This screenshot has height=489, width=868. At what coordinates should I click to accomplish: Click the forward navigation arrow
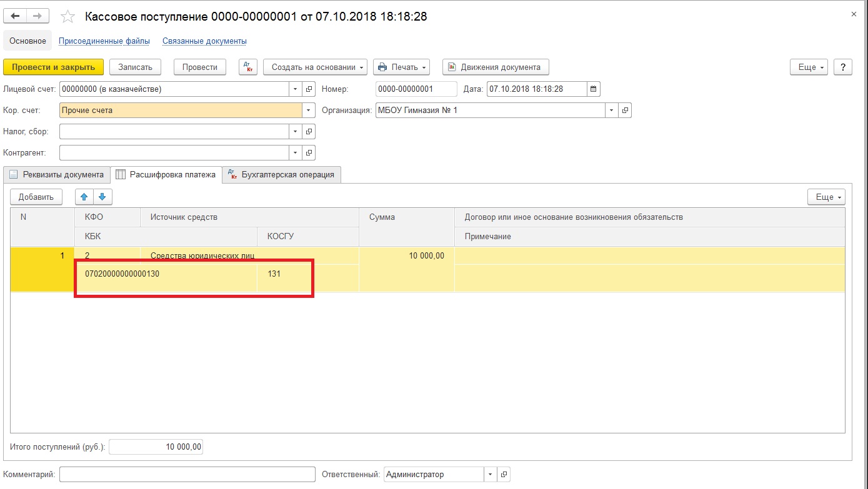(x=37, y=16)
